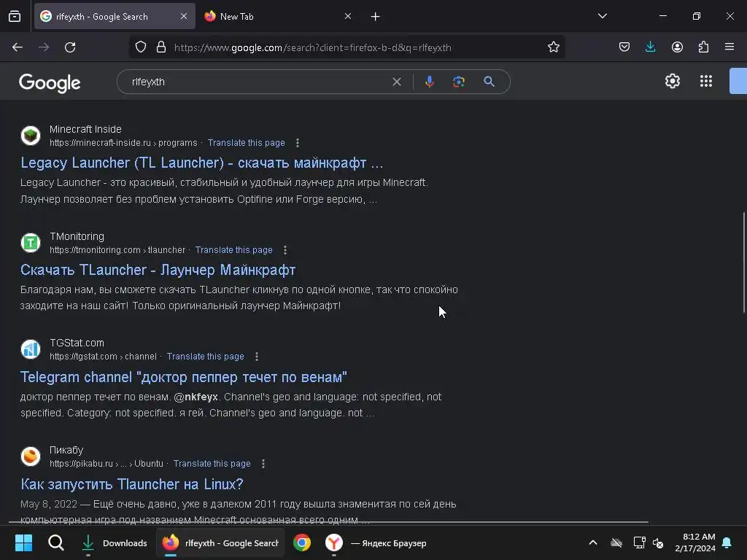The width and height of the screenshot is (747, 560).
Task: Open more options for TGStat.com result
Action: tap(256, 357)
